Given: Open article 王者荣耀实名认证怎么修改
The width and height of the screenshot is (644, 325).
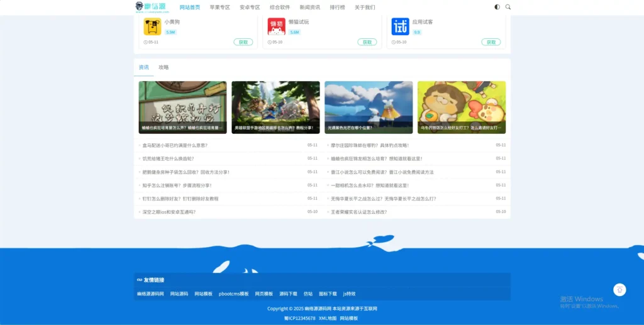Looking at the screenshot, I should pos(359,212).
